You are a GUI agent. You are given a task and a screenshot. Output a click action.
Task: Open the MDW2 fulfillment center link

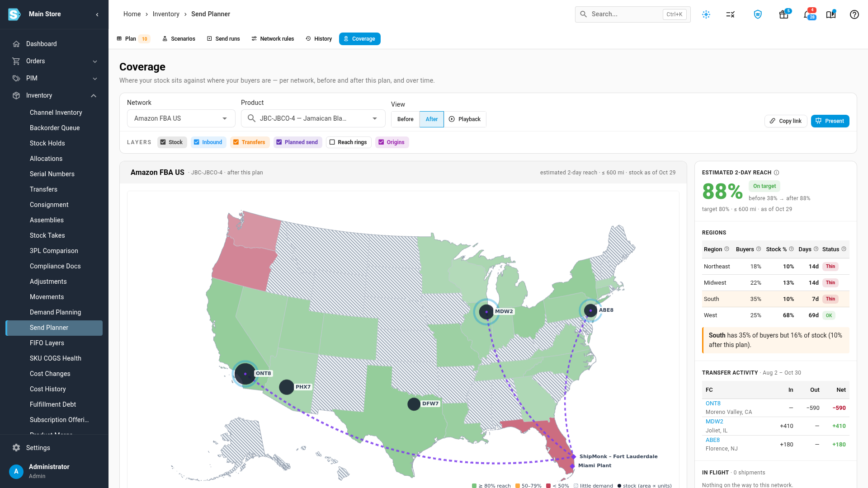(x=714, y=422)
